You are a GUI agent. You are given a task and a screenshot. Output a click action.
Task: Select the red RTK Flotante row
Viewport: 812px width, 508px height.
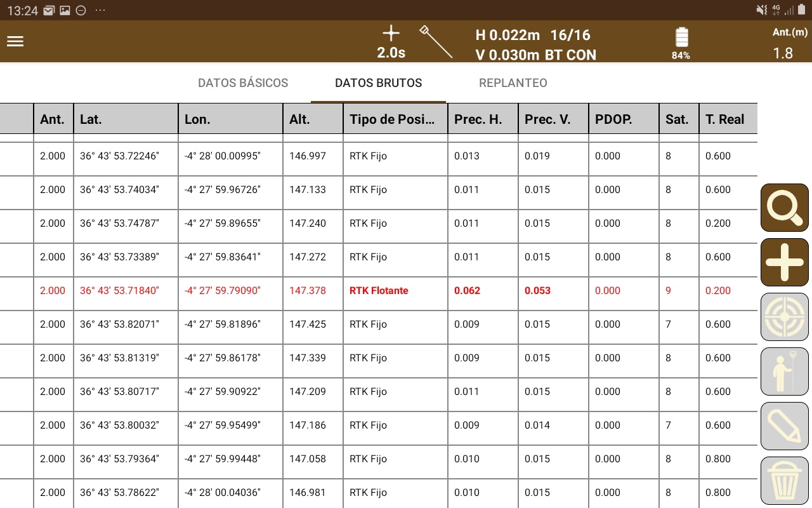(x=379, y=291)
